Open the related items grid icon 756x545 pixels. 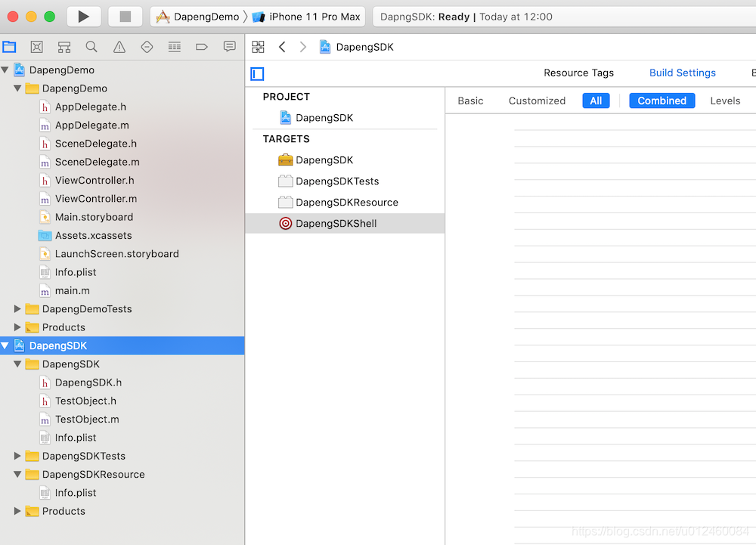click(258, 47)
